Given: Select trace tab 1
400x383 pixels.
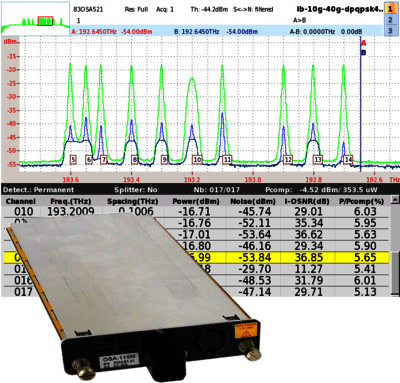Looking at the screenshot, I should pyautogui.click(x=390, y=8).
